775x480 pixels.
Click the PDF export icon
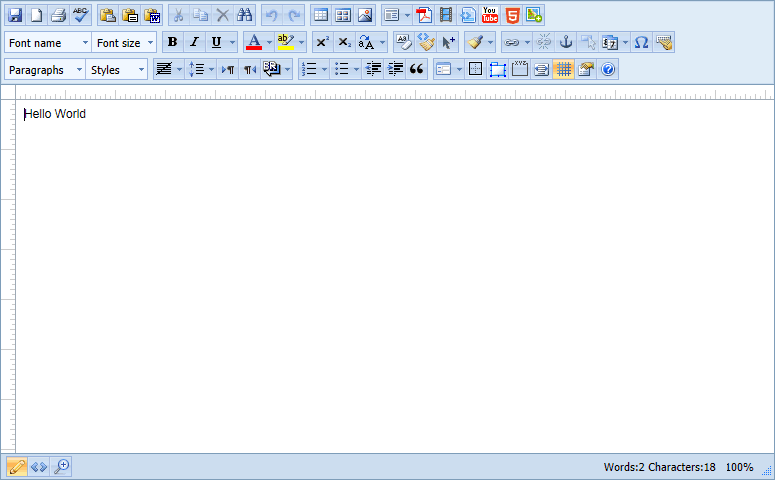coord(424,15)
